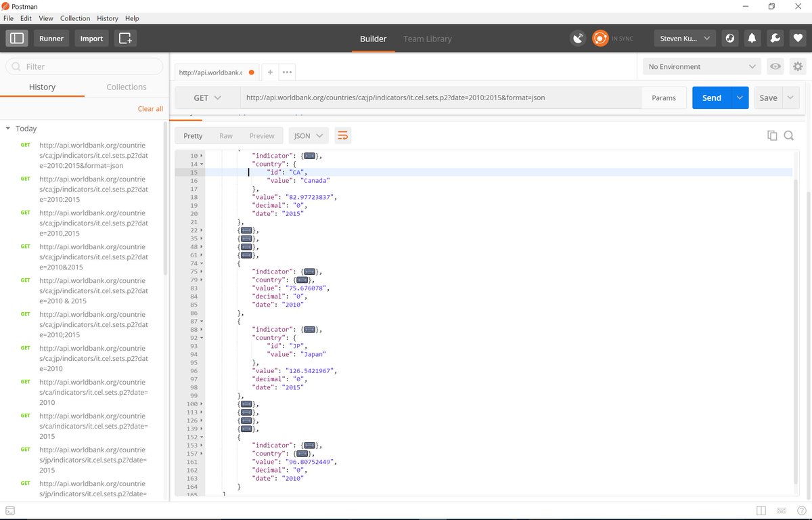
Task: Open the Send options dropdown arrow
Action: click(x=740, y=97)
